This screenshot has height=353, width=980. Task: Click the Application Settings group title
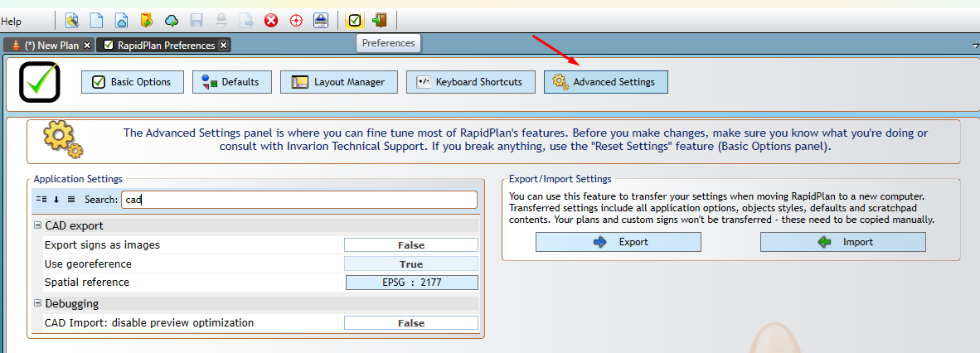point(78,179)
